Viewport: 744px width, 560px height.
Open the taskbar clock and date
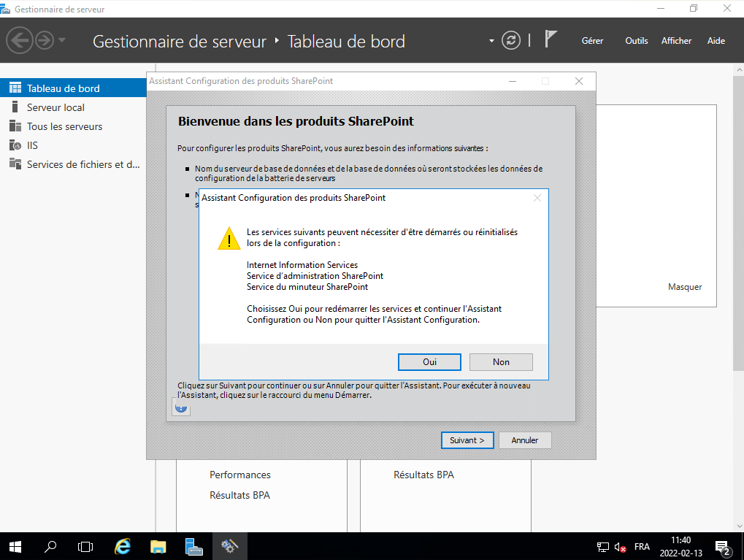tap(681, 547)
